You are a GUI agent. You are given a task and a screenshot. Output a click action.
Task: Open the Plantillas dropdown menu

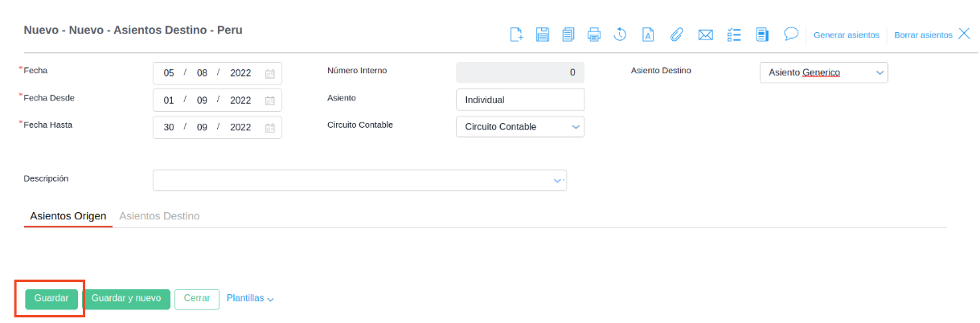click(x=250, y=298)
